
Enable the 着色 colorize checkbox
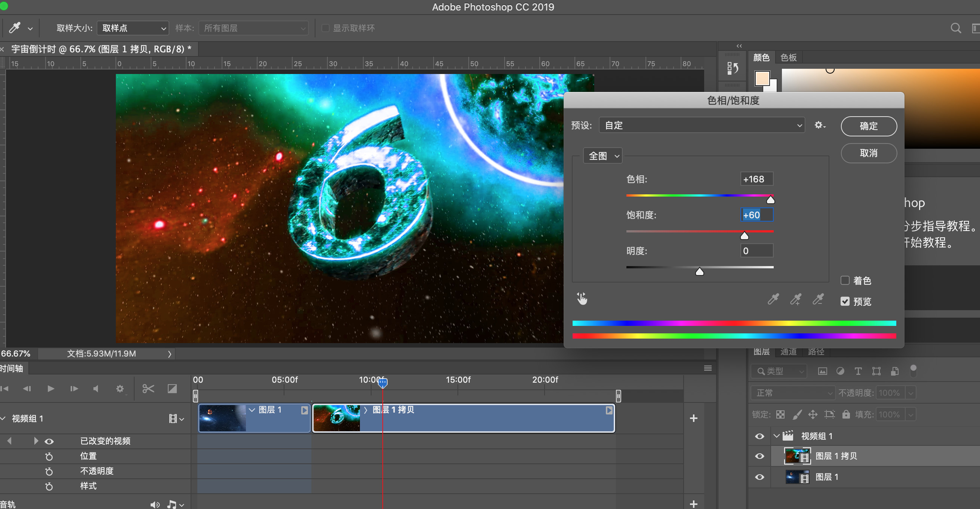click(x=845, y=280)
